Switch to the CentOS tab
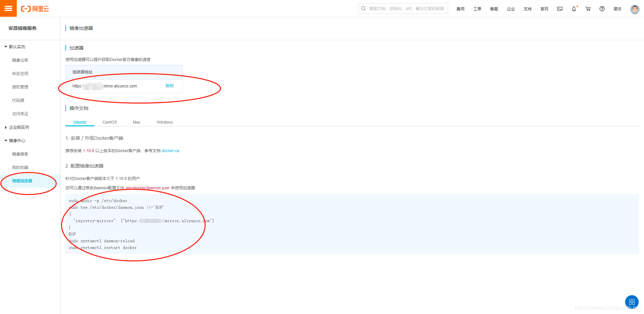The height and width of the screenshot is (314, 644). click(x=110, y=122)
